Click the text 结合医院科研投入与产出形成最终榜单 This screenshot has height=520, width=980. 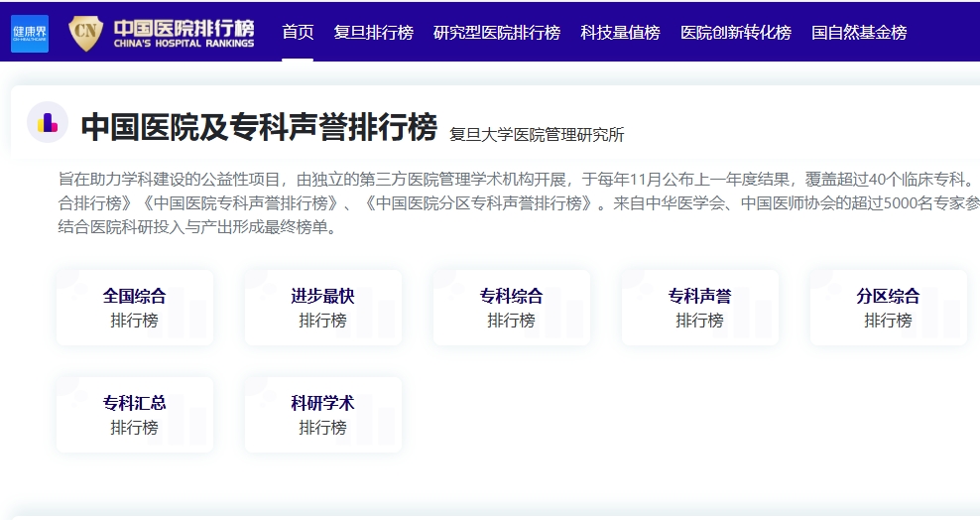coord(197,227)
